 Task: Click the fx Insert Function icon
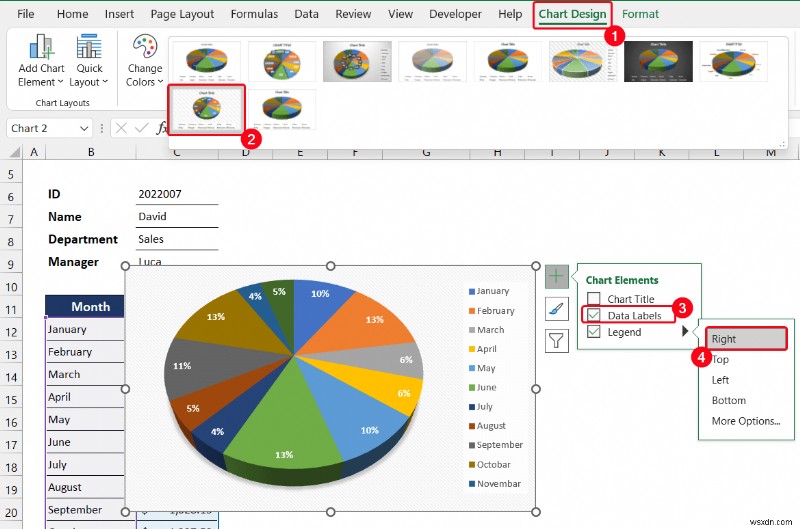pyautogui.click(x=161, y=128)
